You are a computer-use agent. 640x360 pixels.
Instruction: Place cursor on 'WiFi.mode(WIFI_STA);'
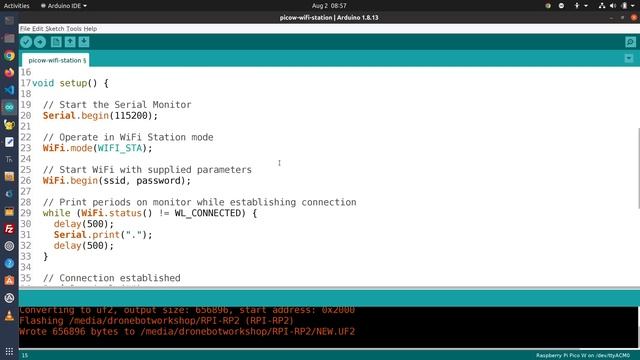pos(98,148)
